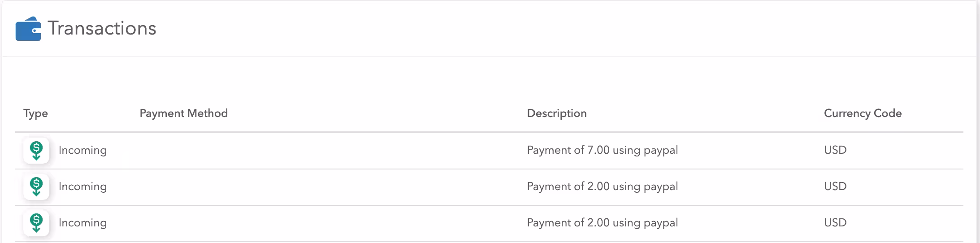Click the 'Incoming' label in the second row
980x243 pixels.
pyautogui.click(x=82, y=187)
